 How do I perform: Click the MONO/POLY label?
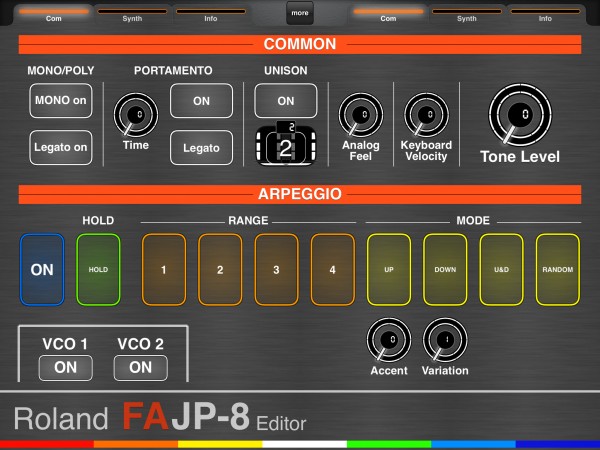[60, 70]
